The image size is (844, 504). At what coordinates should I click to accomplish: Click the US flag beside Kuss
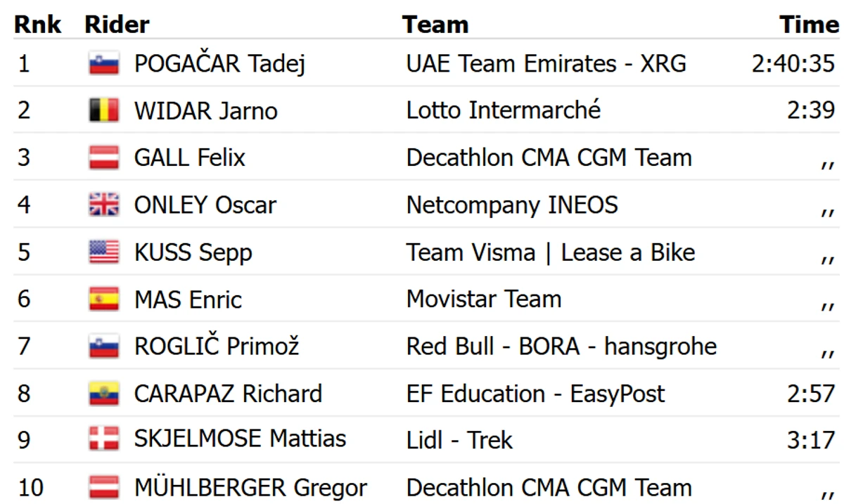[104, 252]
